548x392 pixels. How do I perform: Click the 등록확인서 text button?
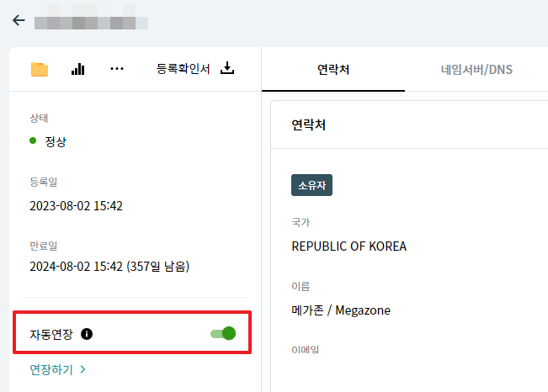[184, 69]
